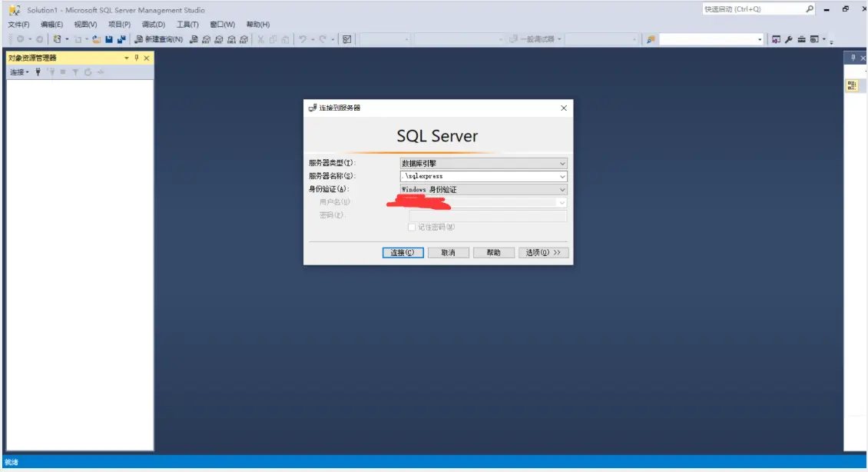868x472 pixels.
Task: Click the Ready (就绪) status bar text
Action: point(12,462)
